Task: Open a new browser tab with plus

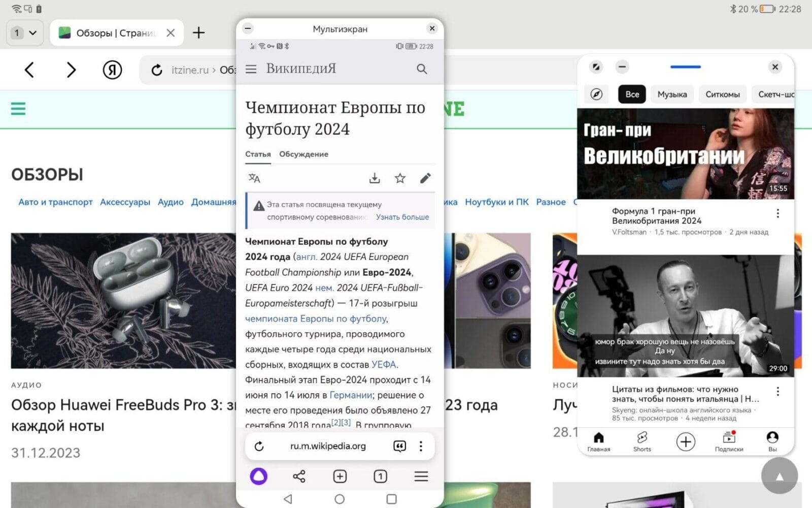Action: [x=198, y=33]
